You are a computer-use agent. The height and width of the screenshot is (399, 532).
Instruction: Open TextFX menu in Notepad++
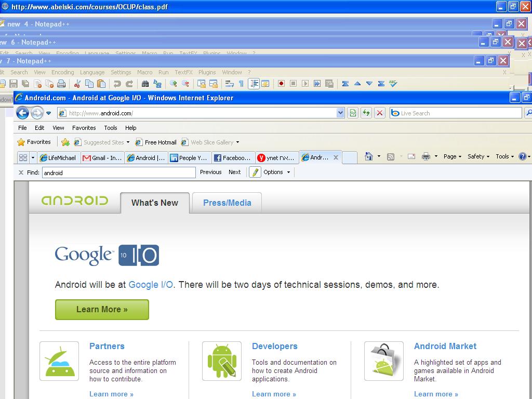[x=183, y=72]
